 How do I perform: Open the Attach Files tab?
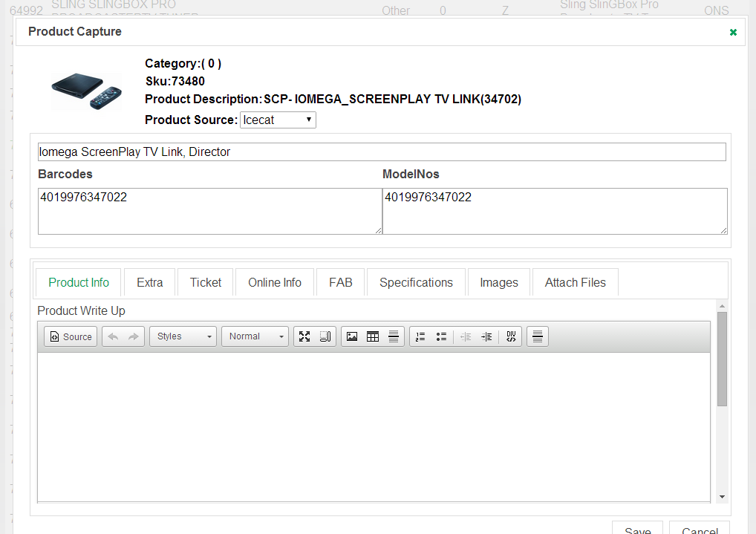coord(576,283)
